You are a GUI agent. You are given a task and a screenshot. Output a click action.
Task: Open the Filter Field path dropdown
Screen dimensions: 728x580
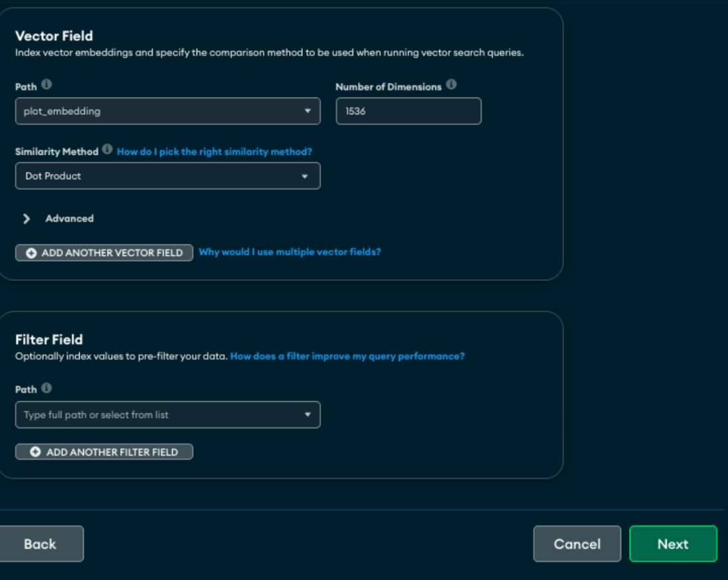(x=166, y=414)
